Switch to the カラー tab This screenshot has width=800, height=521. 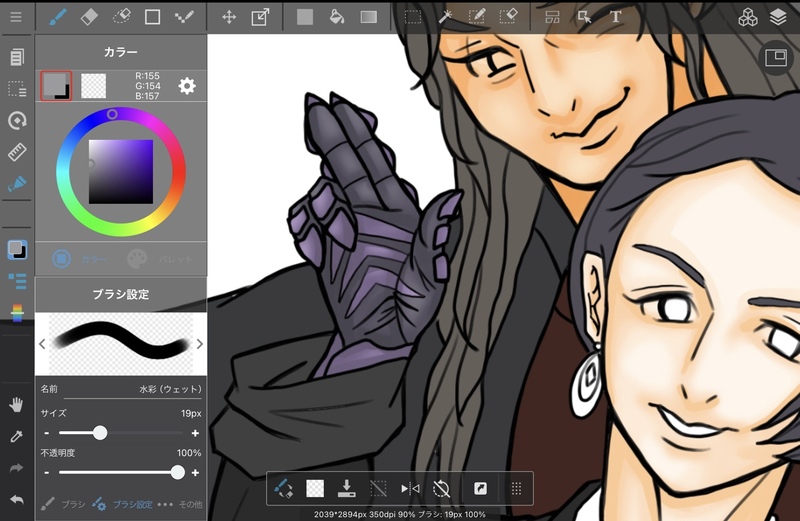pos(79,259)
